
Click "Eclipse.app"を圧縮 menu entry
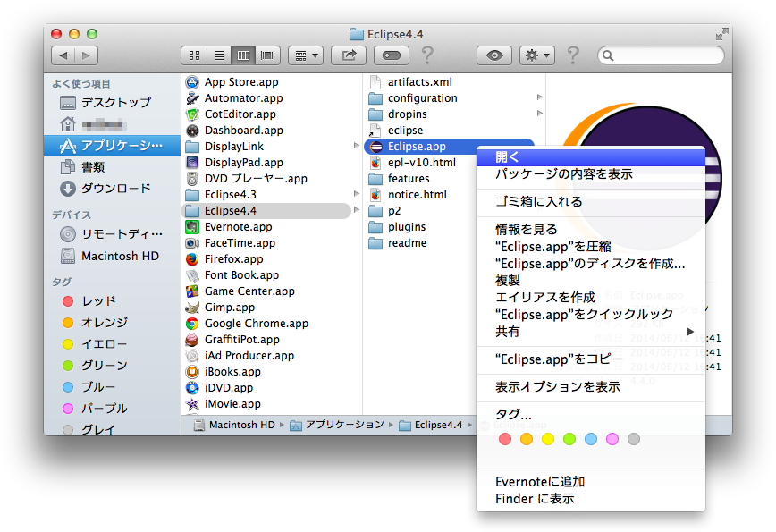(x=591, y=247)
